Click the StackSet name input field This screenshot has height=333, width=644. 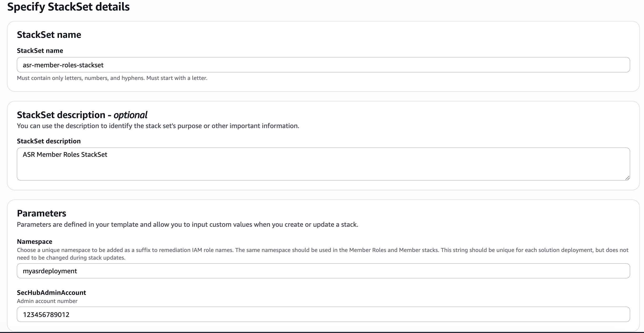pyautogui.click(x=323, y=65)
